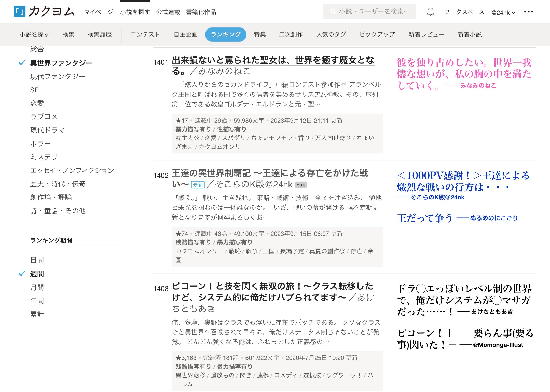The width and height of the screenshot is (550, 392).
Task: Select the checked 異世界ファンタジー genre filter
Action: click(x=61, y=63)
